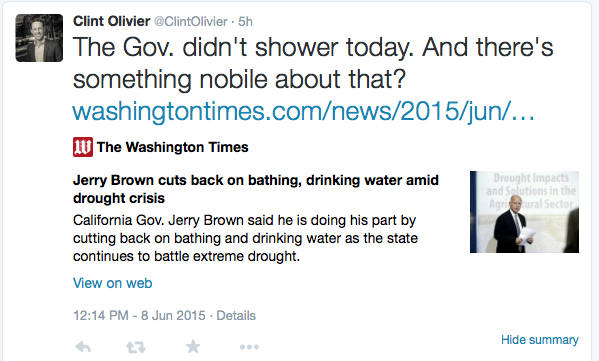Open tweet Details link
The width and height of the screenshot is (599, 361).
pos(236,316)
